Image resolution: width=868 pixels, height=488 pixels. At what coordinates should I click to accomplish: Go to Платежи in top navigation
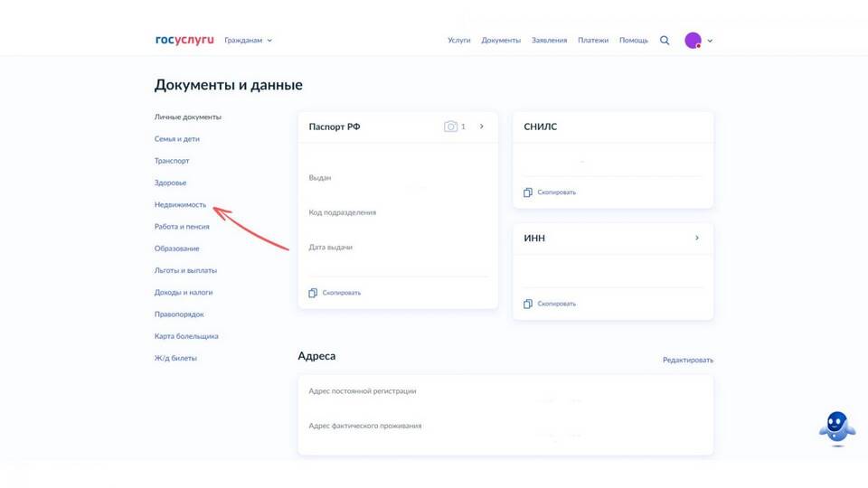[x=593, y=41]
